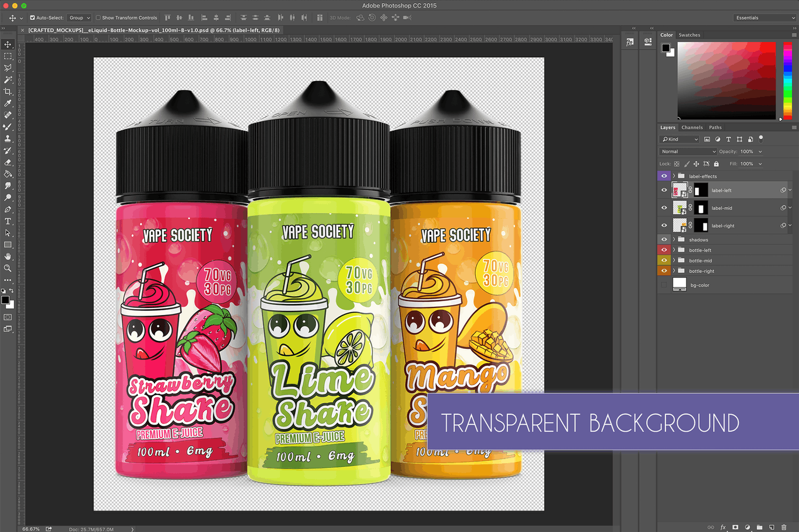The height and width of the screenshot is (532, 799).
Task: Click the Essentials workspace selector
Action: (764, 17)
